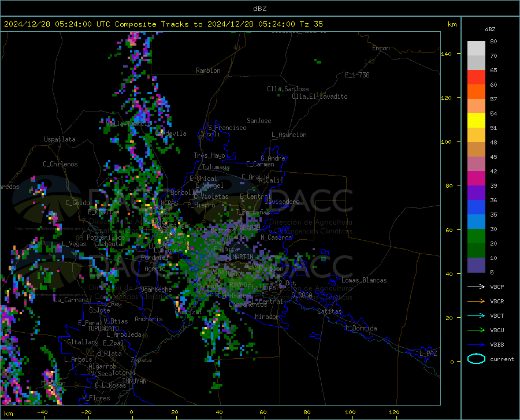Screen dimensions: 520x420
Task: Click the 'Lomas_Blancas' map label
Action: tap(364, 280)
